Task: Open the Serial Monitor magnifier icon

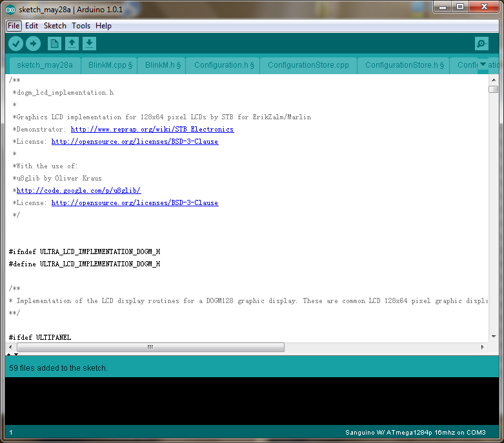Action: pyautogui.click(x=481, y=43)
